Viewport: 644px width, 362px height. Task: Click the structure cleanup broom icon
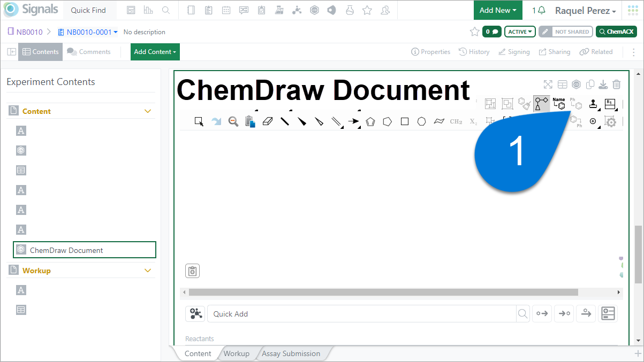click(525, 104)
